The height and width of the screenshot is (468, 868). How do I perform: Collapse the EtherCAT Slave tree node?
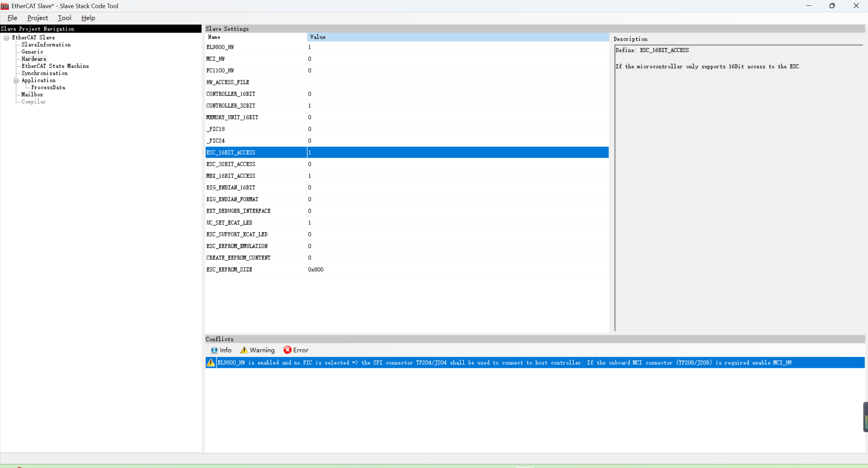(x=6, y=37)
